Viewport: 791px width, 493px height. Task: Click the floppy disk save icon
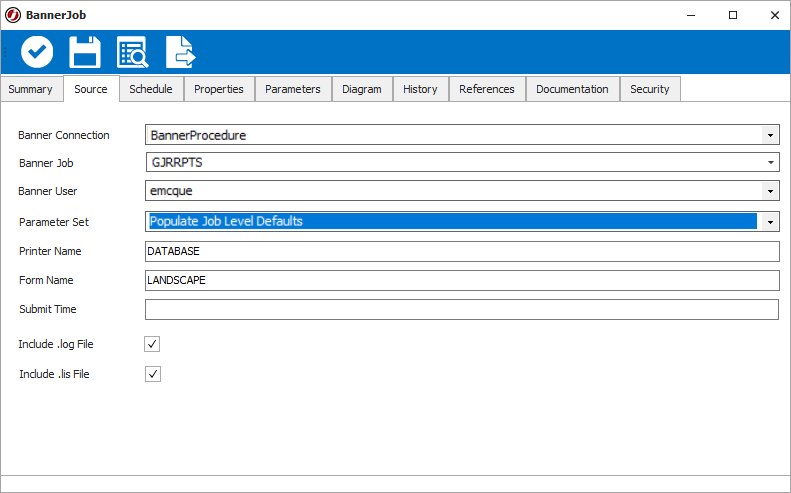click(x=85, y=51)
